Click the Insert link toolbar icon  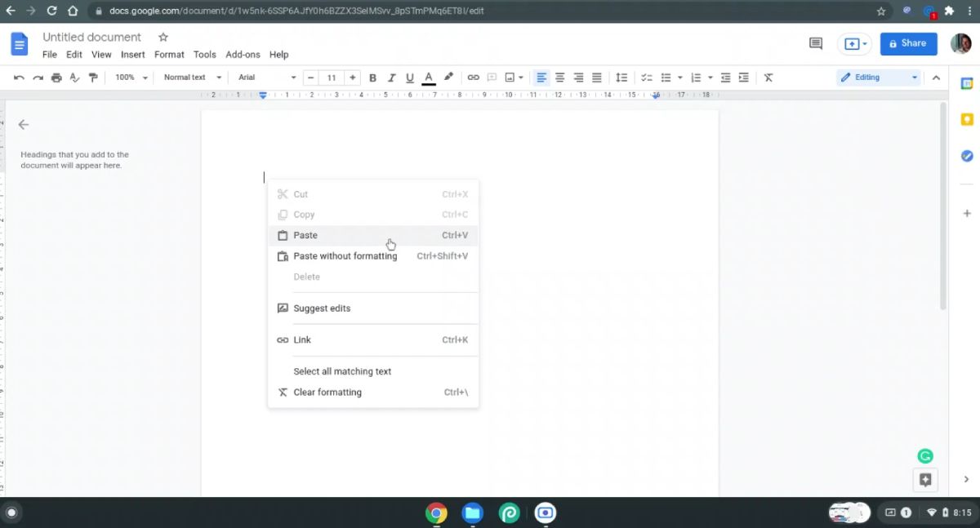click(x=474, y=77)
